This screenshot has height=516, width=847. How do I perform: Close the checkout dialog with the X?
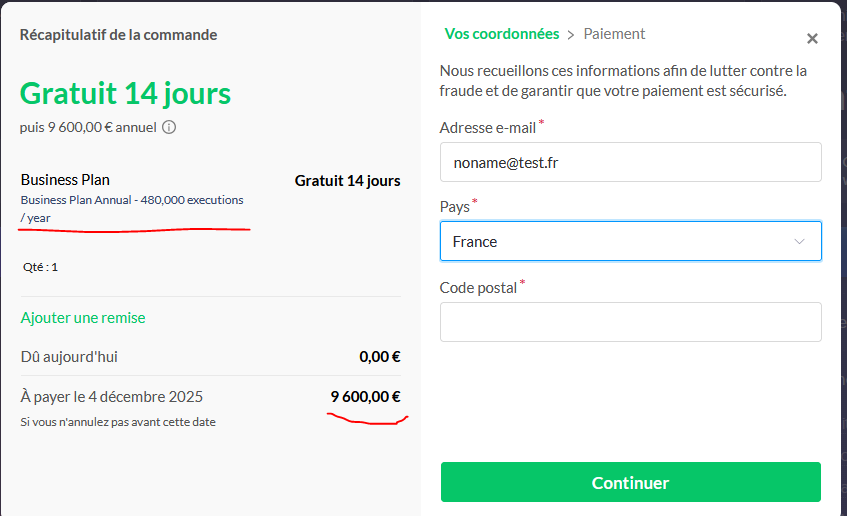pos(812,39)
